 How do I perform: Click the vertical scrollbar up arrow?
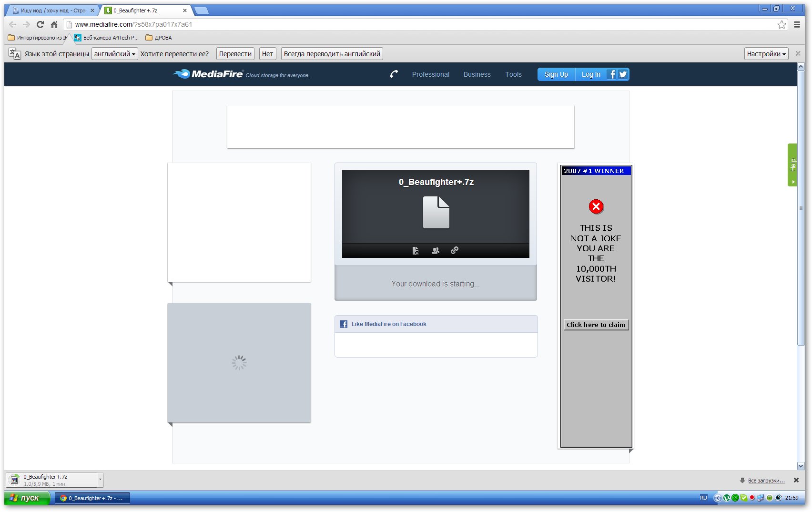(801, 67)
